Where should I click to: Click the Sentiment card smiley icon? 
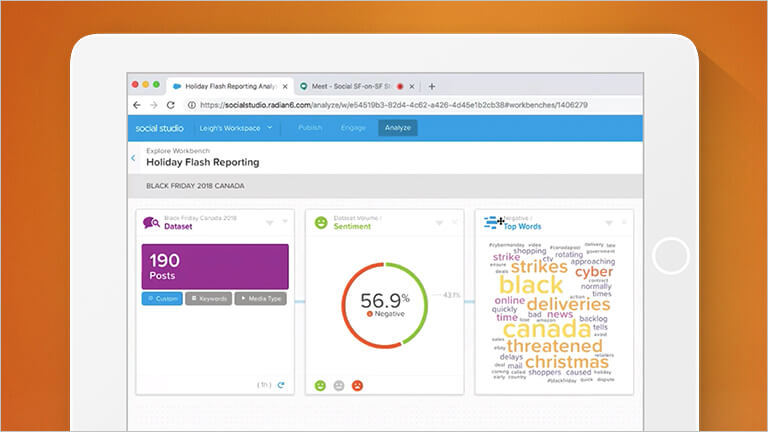pyautogui.click(x=321, y=223)
